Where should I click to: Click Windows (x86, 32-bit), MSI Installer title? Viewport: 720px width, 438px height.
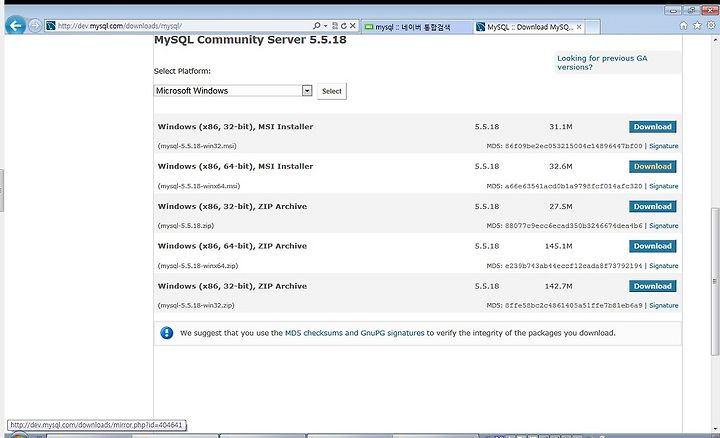click(236, 127)
